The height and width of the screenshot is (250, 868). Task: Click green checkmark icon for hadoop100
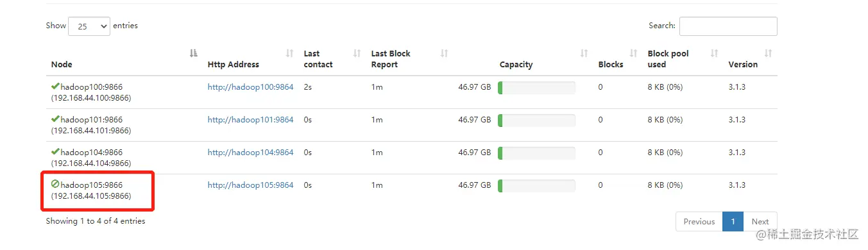pyautogui.click(x=55, y=86)
